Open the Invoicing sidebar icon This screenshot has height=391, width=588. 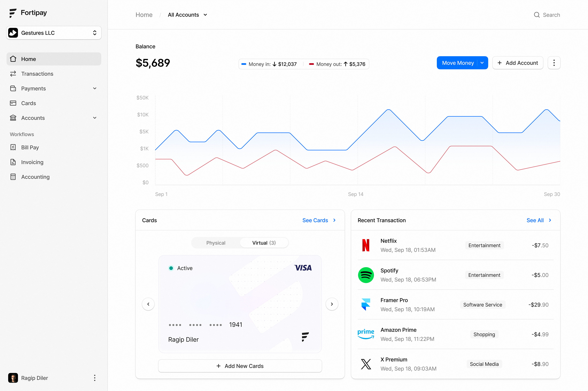click(13, 162)
